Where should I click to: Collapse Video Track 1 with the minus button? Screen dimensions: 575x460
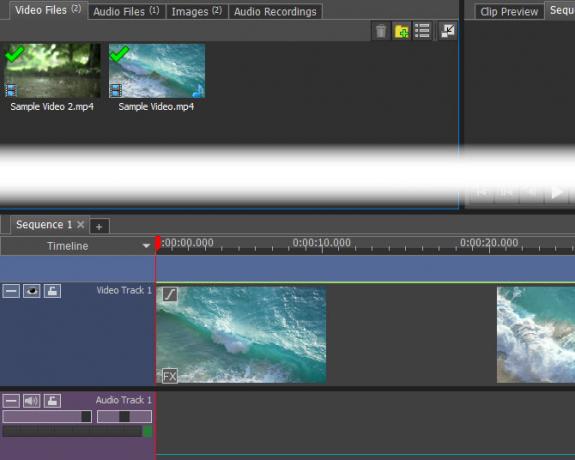click(x=11, y=291)
